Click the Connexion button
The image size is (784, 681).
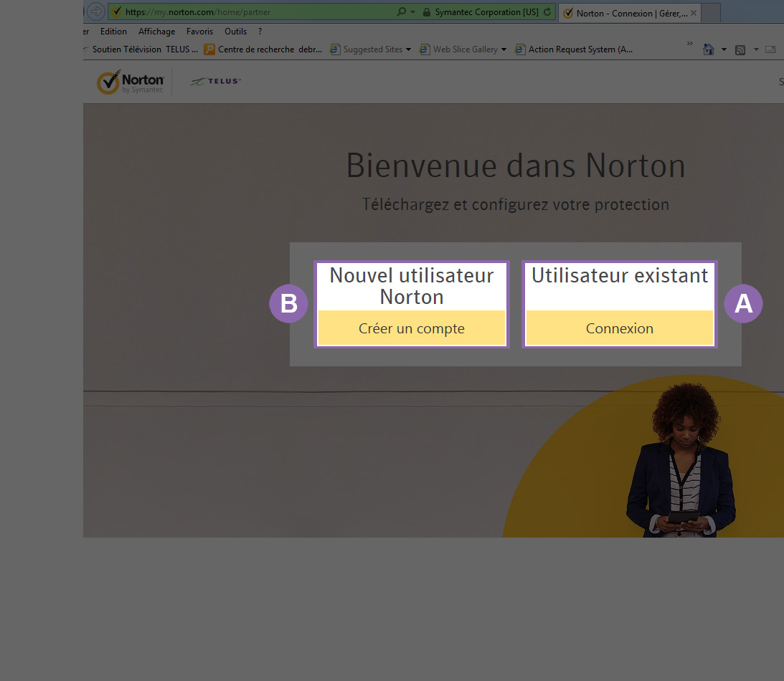click(x=620, y=328)
